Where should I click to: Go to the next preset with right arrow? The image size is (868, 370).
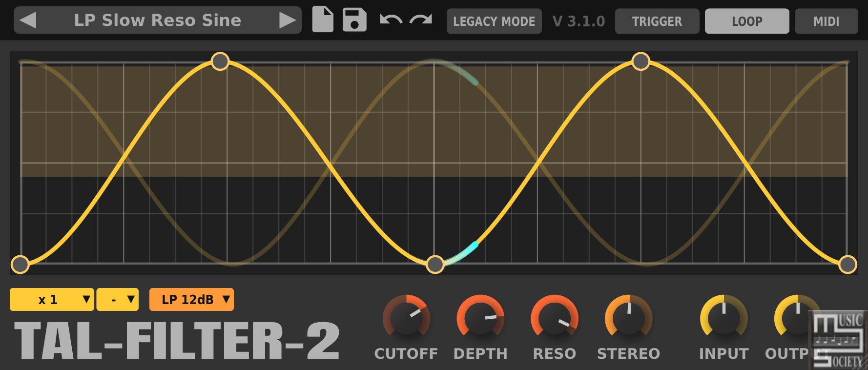(287, 20)
